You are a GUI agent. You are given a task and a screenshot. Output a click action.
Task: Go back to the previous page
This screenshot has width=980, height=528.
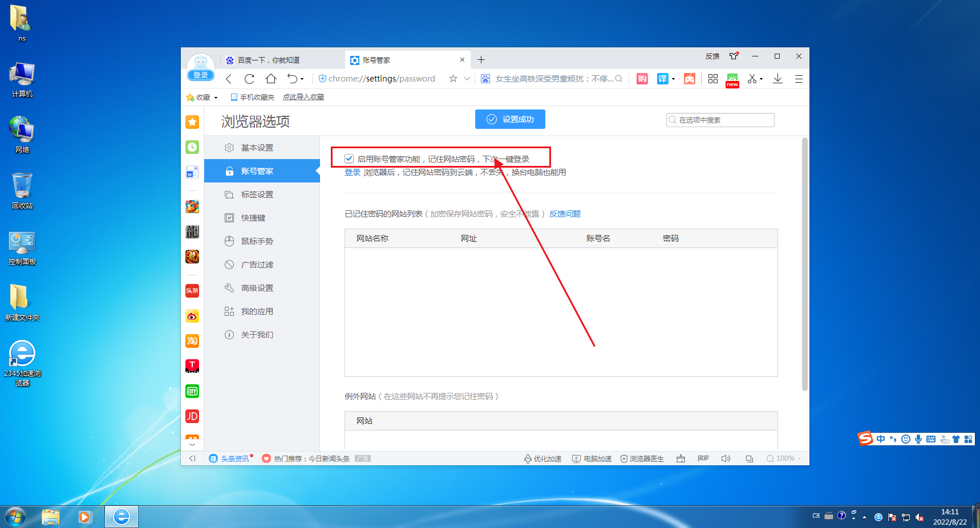pyautogui.click(x=229, y=79)
